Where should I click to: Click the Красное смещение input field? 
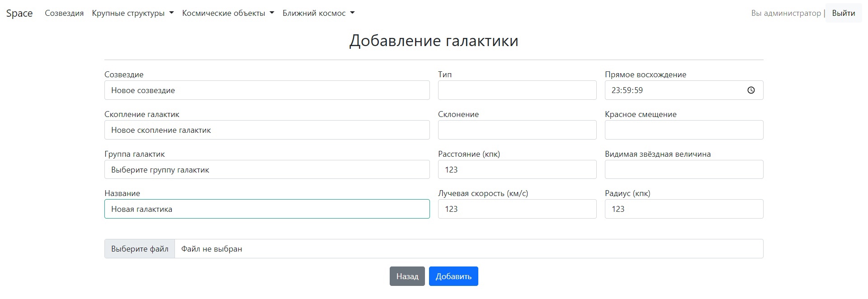684,130
